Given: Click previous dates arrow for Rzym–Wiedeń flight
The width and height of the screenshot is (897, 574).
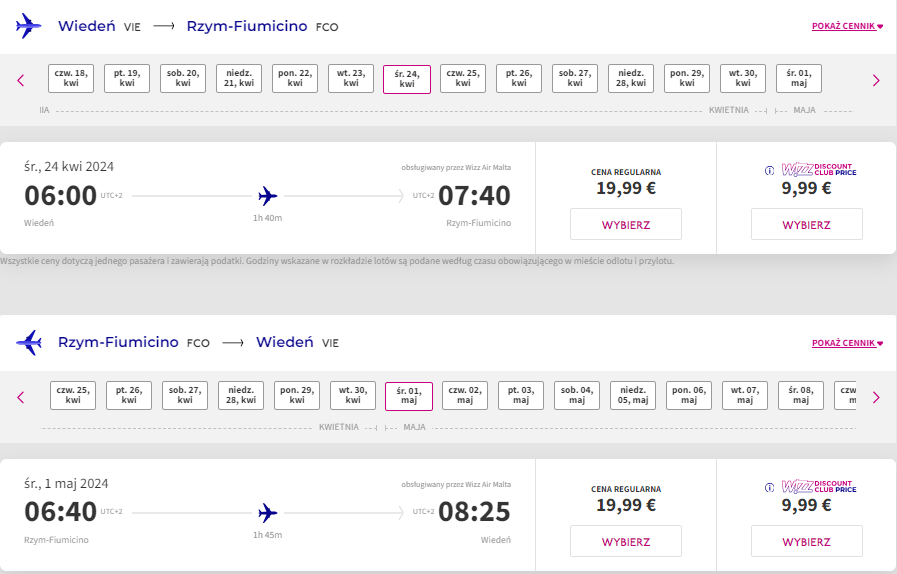Looking at the screenshot, I should pyautogui.click(x=21, y=397).
